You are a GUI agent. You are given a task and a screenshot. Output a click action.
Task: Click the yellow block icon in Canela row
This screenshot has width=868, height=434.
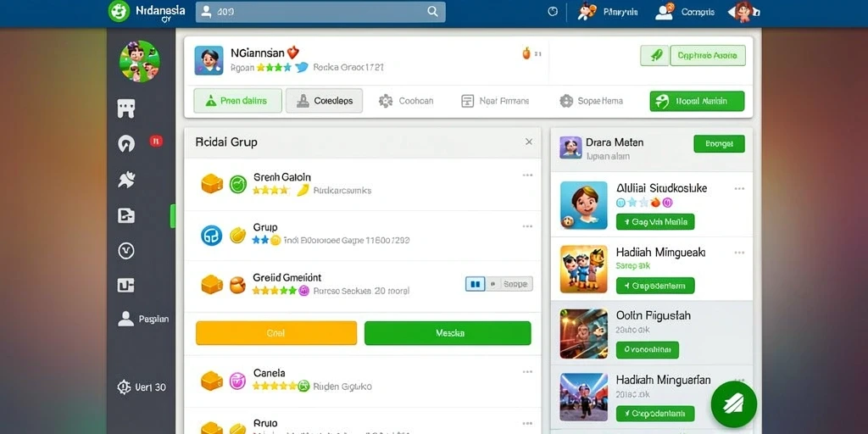[x=211, y=381]
